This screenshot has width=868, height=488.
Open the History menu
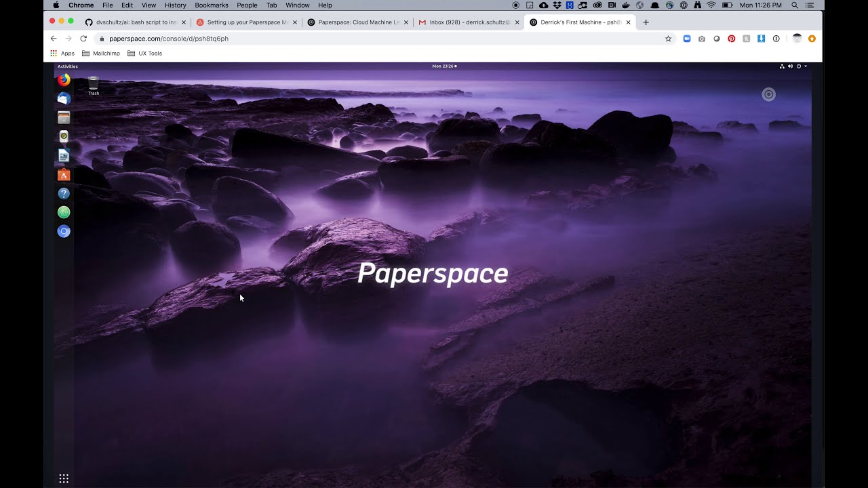click(x=175, y=5)
